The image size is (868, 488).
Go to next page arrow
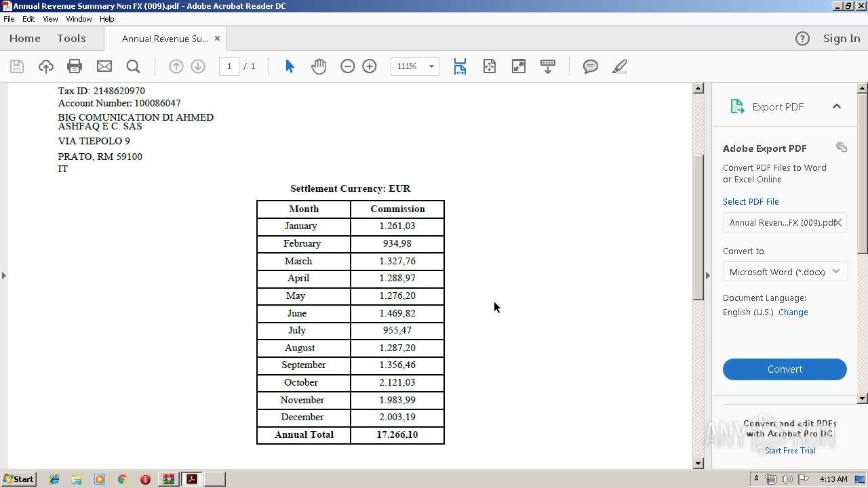(198, 66)
